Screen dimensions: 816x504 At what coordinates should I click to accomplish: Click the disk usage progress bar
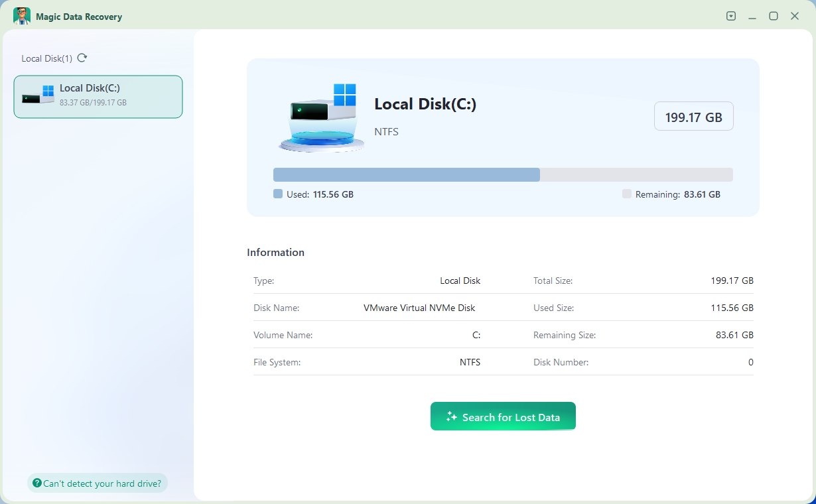click(502, 174)
